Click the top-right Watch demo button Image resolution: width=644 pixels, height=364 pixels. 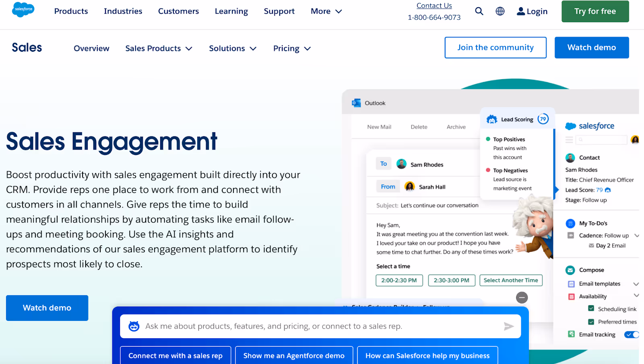click(592, 47)
